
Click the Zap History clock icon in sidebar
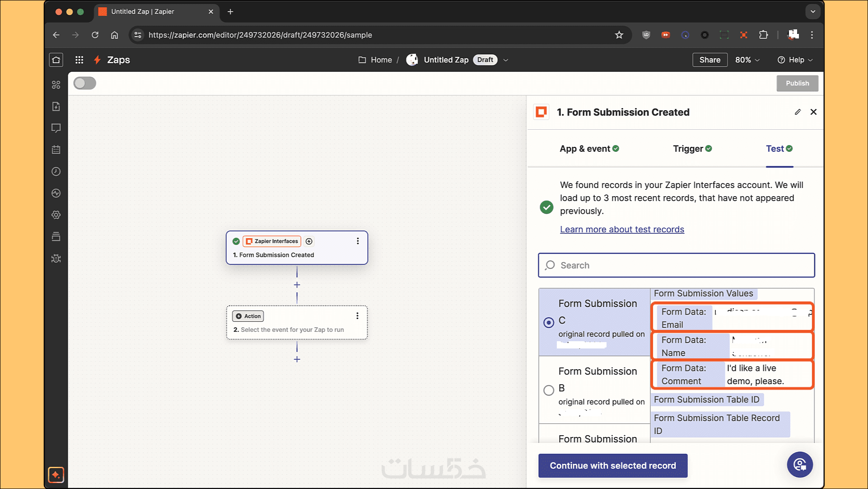[x=56, y=172]
